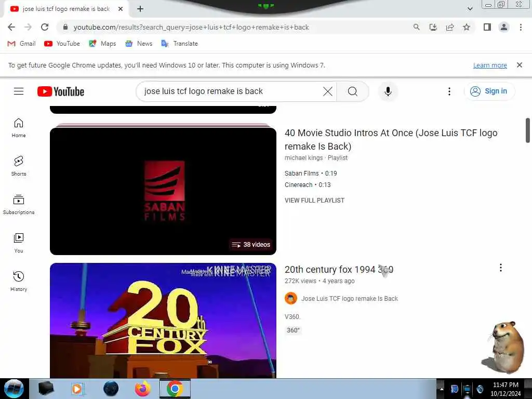Open the Gmail bookmark

[x=22, y=44]
